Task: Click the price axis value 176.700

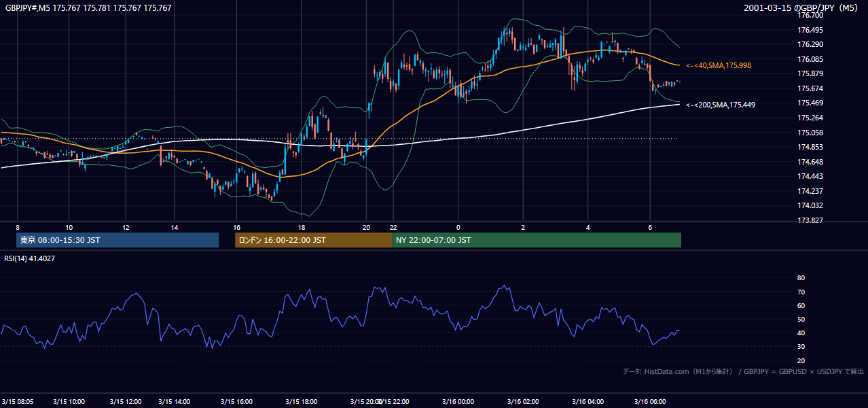Action: (x=810, y=15)
